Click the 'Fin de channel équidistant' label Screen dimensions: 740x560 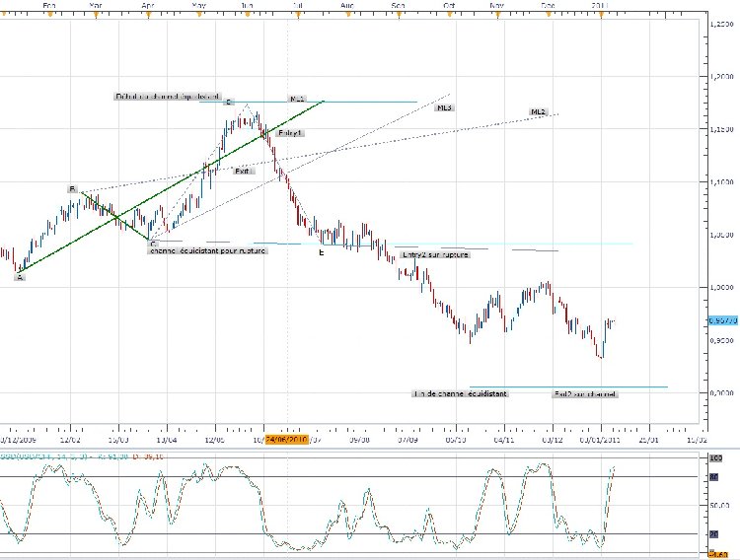(461, 393)
